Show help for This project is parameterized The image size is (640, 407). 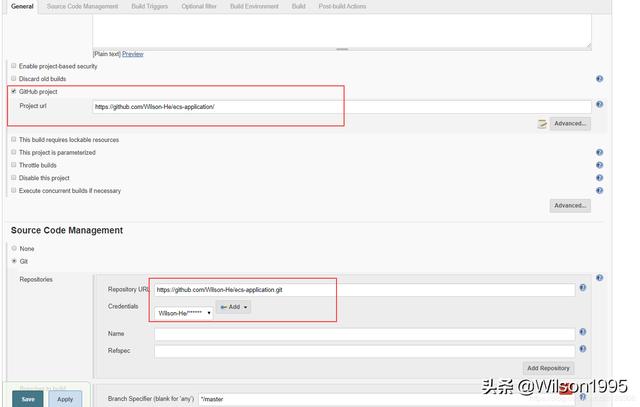tap(599, 153)
